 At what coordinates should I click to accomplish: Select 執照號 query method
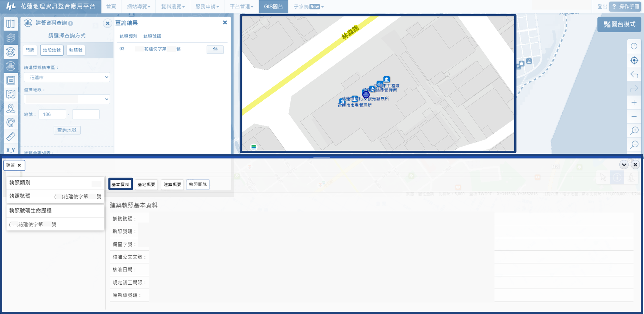click(x=76, y=50)
